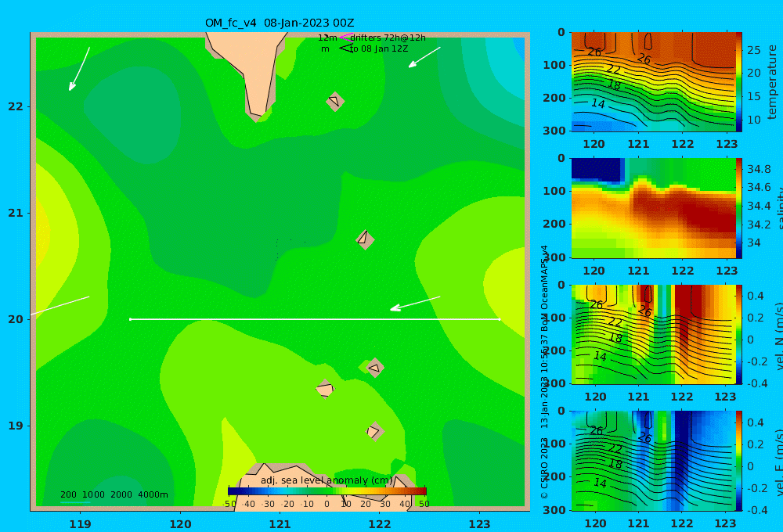783x532 pixels.
Task: Click longitude label 121 below main map
Action: 280,524
